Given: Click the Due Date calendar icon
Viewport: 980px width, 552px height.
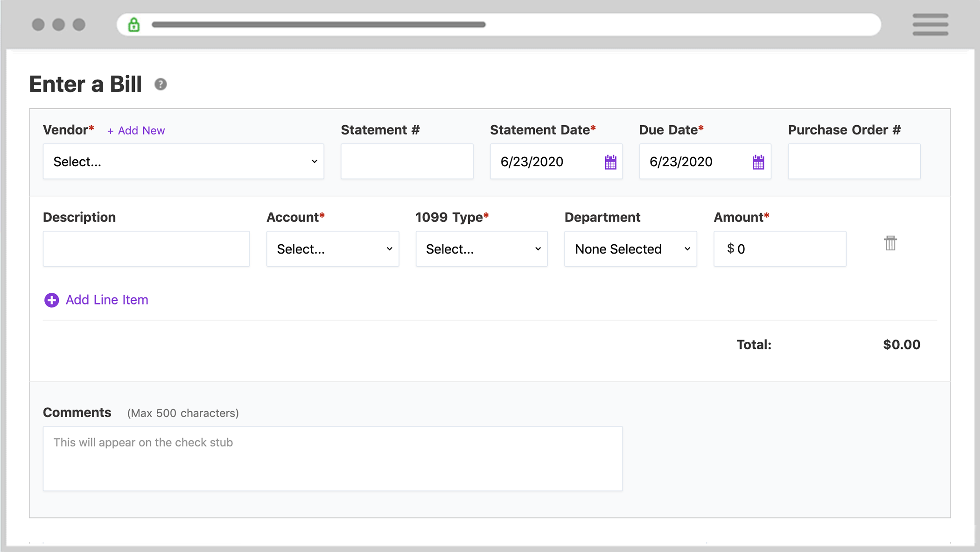Looking at the screenshot, I should click(758, 162).
